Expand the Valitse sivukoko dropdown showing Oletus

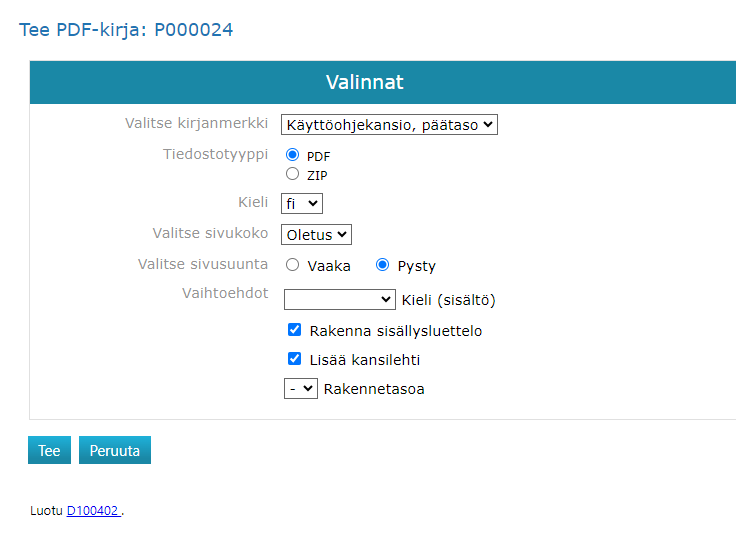316,234
